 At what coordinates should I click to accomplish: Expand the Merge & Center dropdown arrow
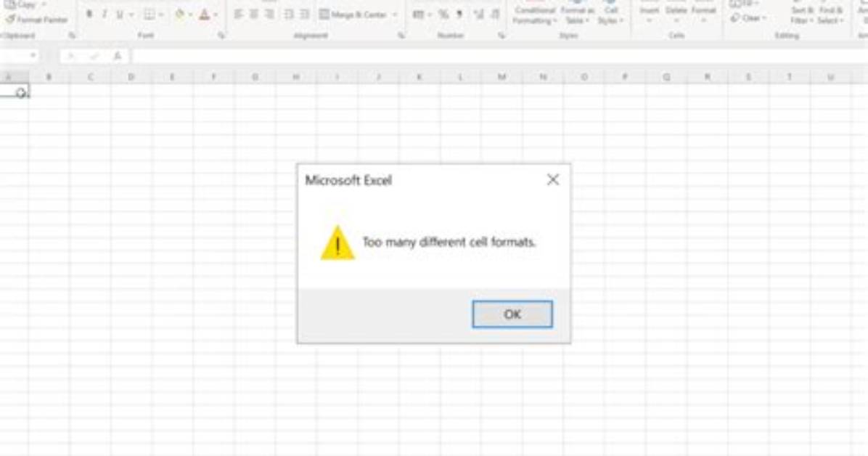(395, 15)
